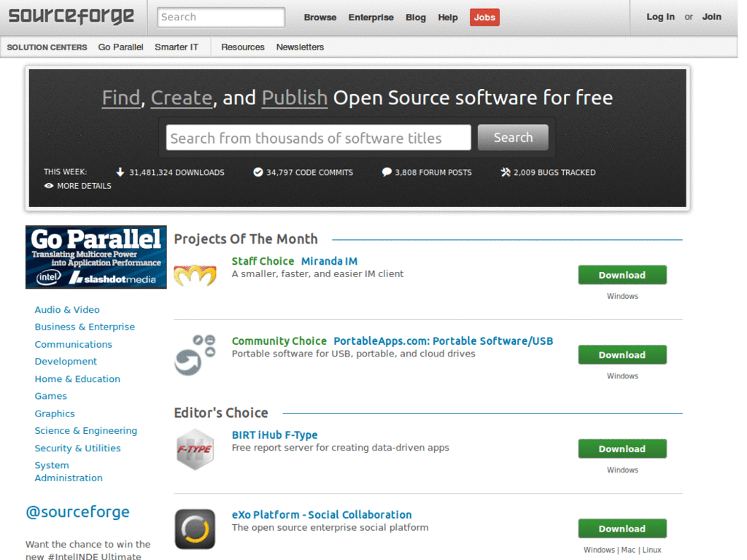Click the code commits checkmark icon
The image size is (747, 560).
258,172
